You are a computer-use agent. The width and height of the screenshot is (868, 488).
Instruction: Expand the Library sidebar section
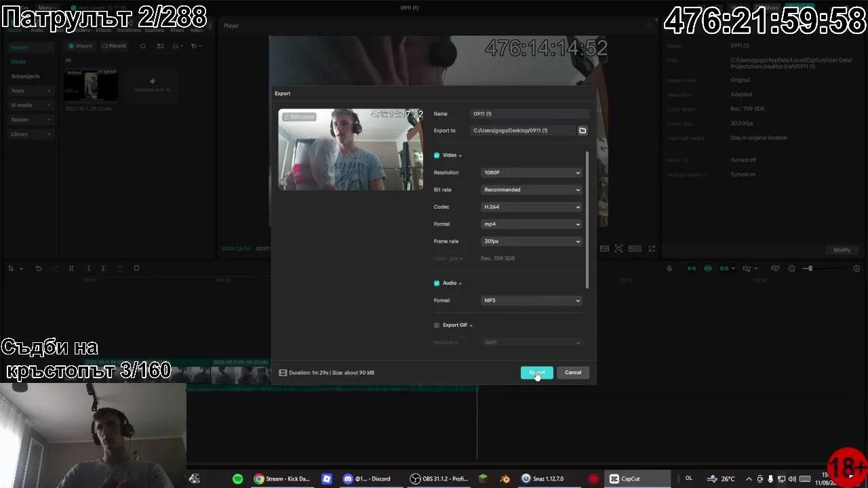point(31,134)
